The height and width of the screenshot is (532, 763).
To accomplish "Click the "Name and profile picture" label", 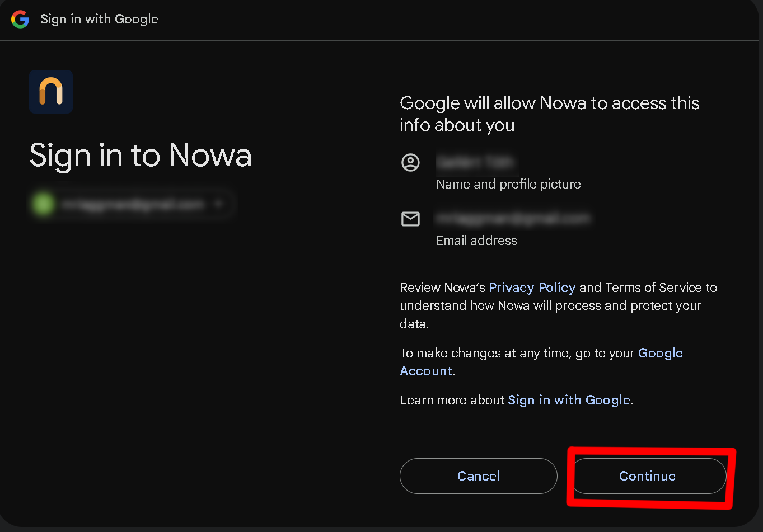I will click(508, 185).
